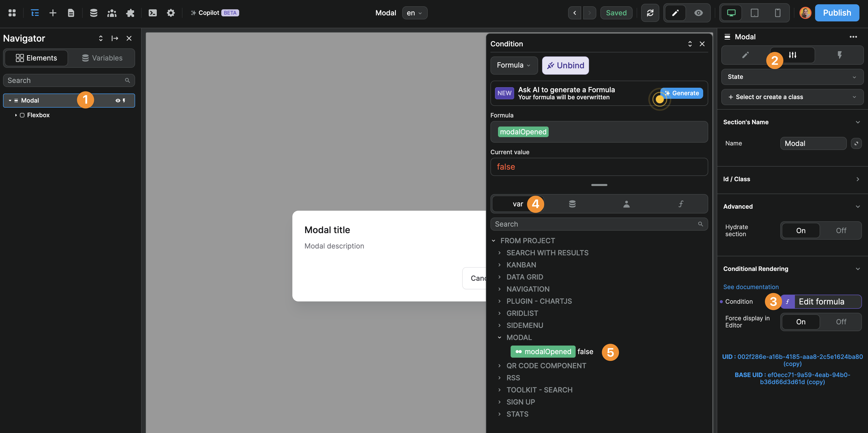The width and height of the screenshot is (868, 433).
Task: Open the Data collections database icon
Action: click(94, 13)
